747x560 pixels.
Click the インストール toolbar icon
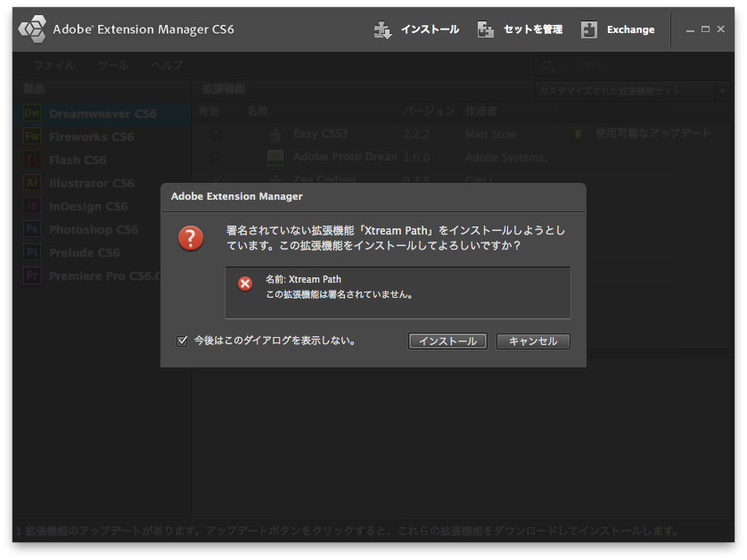click(x=382, y=29)
